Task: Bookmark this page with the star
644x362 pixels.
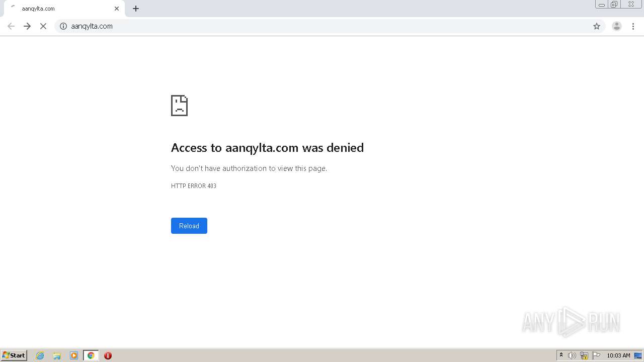Action: 597,26
